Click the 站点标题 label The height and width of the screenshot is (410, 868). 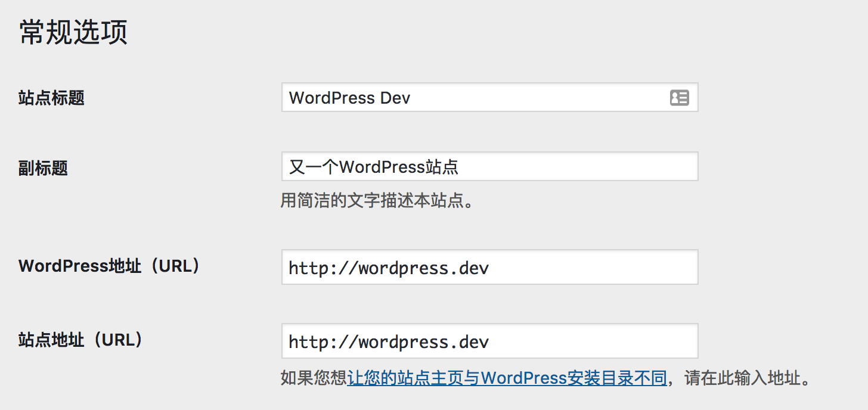(51, 98)
